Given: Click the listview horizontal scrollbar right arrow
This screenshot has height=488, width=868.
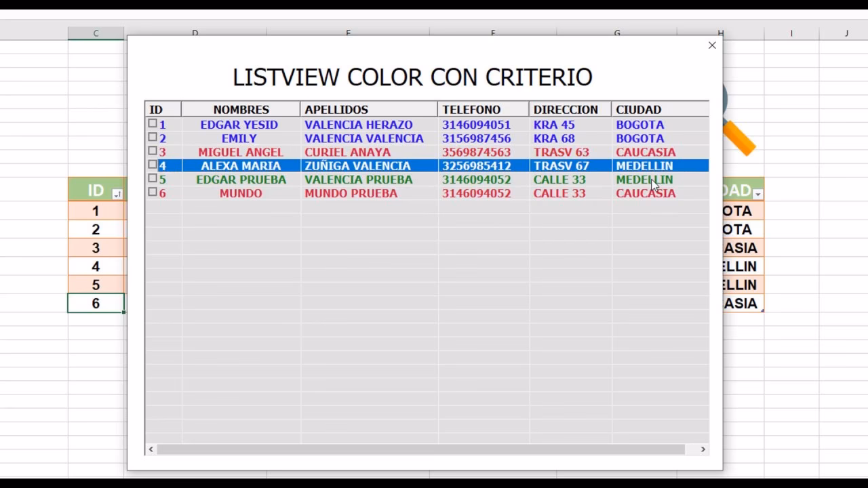Looking at the screenshot, I should (x=703, y=449).
